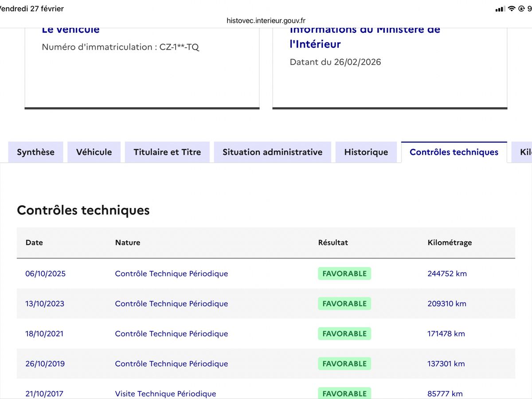This screenshot has height=399, width=532.
Task: Click the 06/10/2025 inspection date
Action: (x=46, y=274)
